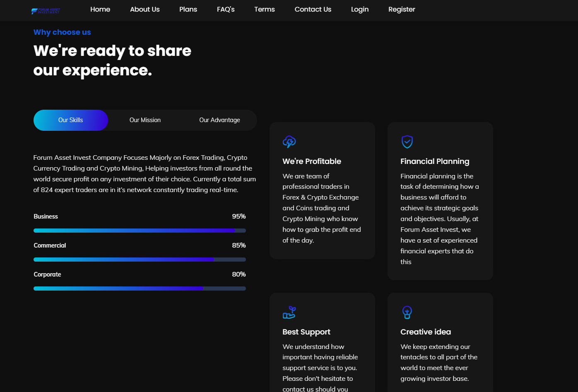Click the lightbulb icon above Creative idea
Screen dimensions: 578x392
click(x=407, y=313)
